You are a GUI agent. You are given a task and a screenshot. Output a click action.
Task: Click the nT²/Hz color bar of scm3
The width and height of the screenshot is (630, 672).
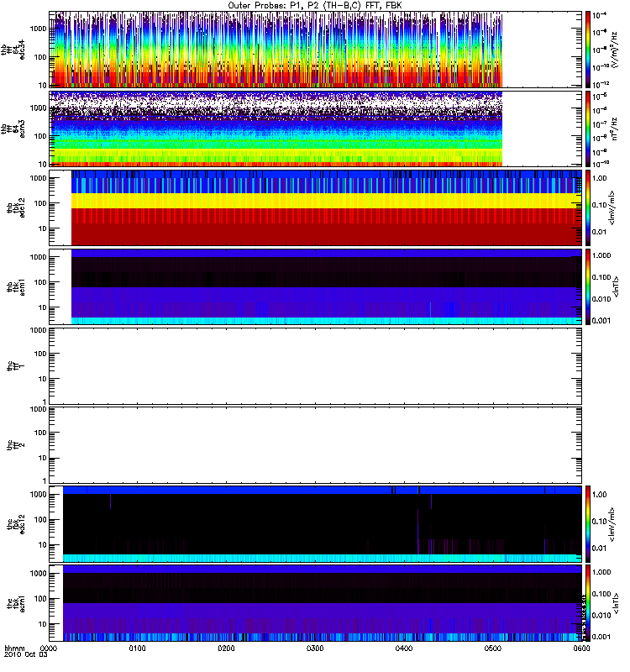(x=588, y=129)
